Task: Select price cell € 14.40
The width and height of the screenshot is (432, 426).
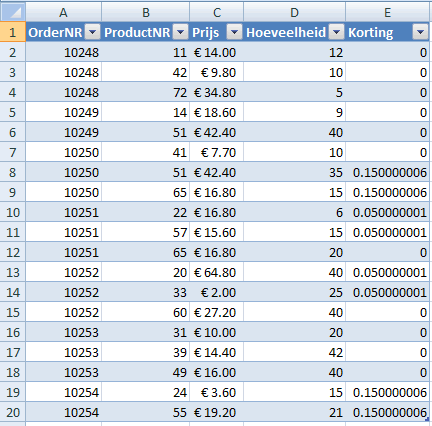Action: 217,352
